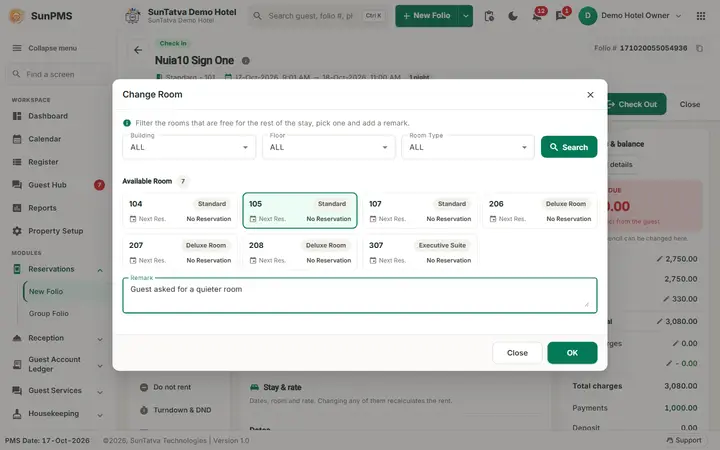The height and width of the screenshot is (450, 720).
Task: Open the Floor dropdown
Action: pyautogui.click(x=328, y=147)
